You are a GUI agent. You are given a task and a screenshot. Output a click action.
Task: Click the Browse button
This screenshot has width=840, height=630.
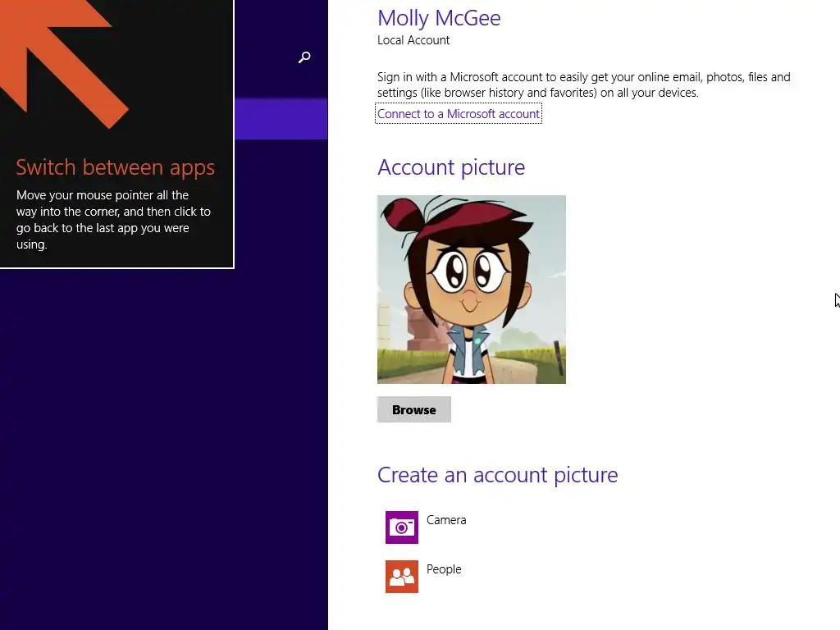tap(414, 409)
